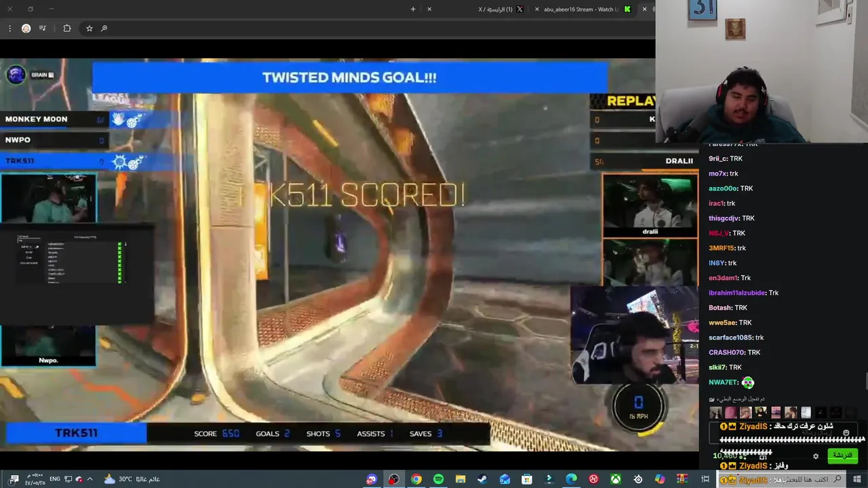Open Xbox app from the taskbar
Screen dimensions: 868x488
tap(616, 479)
